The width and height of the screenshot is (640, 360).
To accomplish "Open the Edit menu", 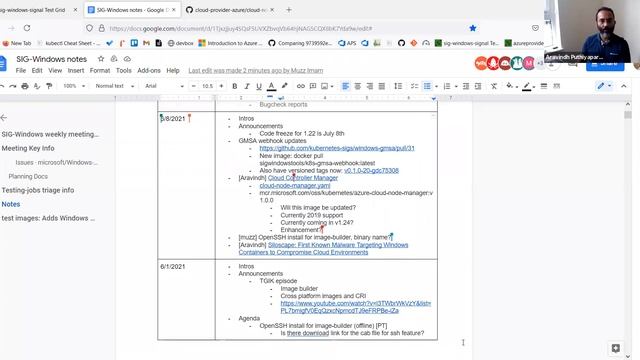I will pos(37,71).
